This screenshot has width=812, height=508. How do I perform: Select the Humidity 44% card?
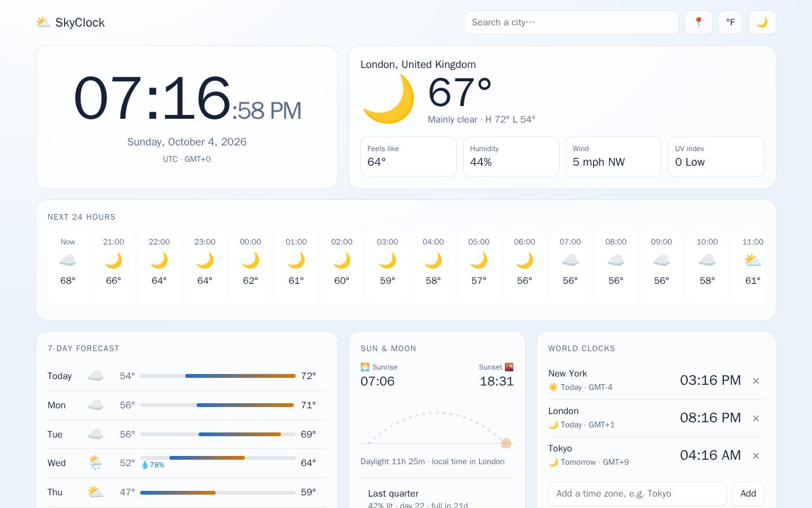511,157
